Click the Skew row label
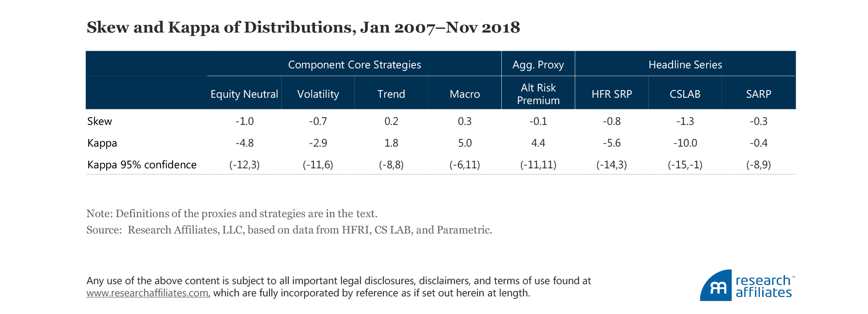Screen dimensions: 868x314 pyautogui.click(x=100, y=121)
